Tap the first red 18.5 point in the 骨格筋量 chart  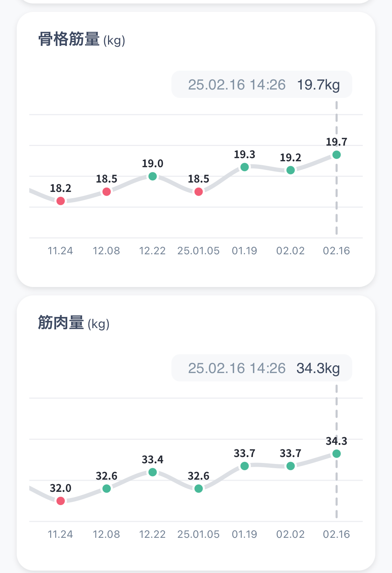107,192
